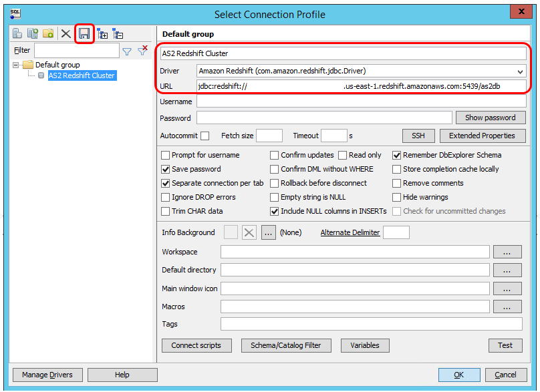Screen dimensions: 540x392
Task: Click the Default group folder icon
Action: tap(28, 65)
